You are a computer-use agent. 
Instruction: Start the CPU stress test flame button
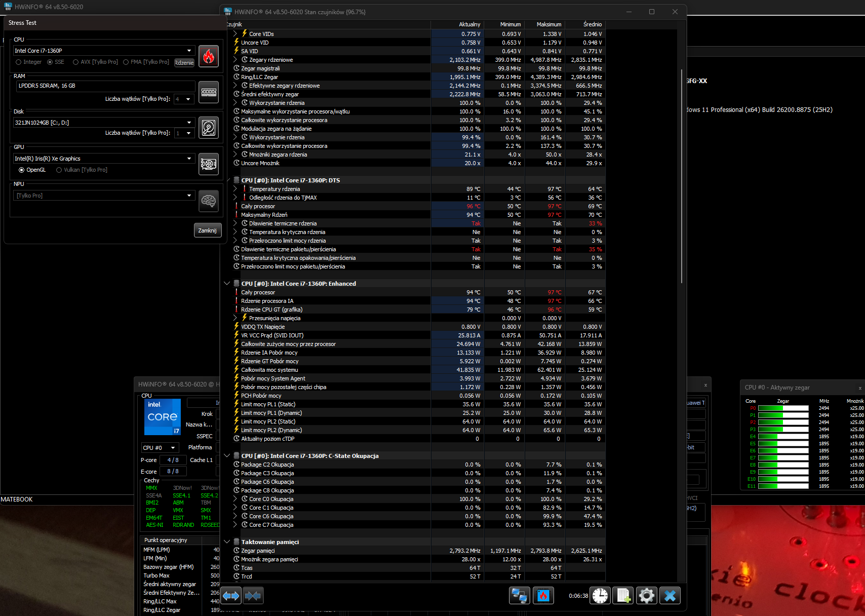208,56
